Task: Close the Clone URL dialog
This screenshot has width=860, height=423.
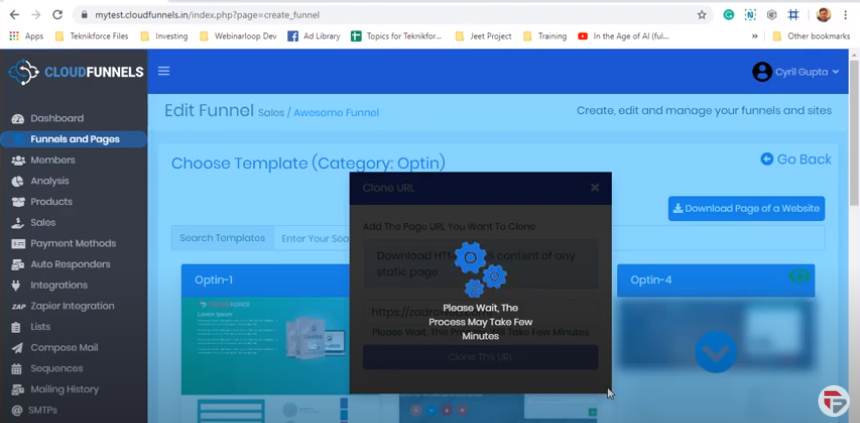Action: coord(594,188)
